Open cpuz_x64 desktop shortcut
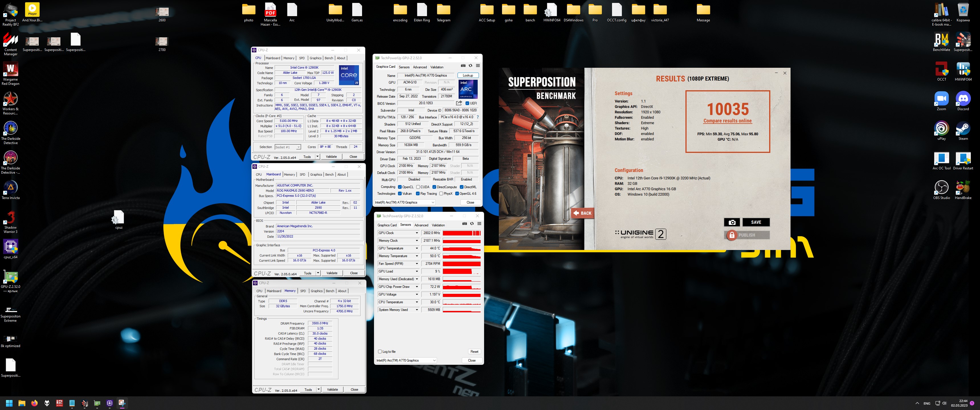980x410 pixels. pyautogui.click(x=10, y=249)
